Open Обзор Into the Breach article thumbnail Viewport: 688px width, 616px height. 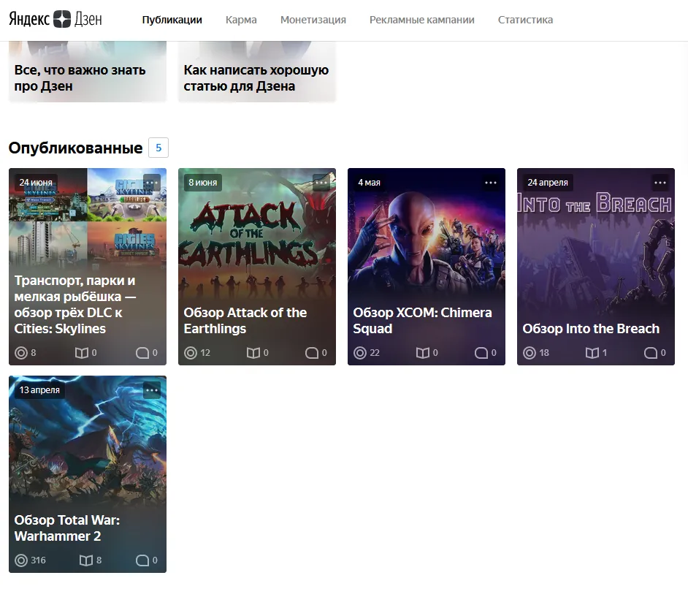pos(595,248)
